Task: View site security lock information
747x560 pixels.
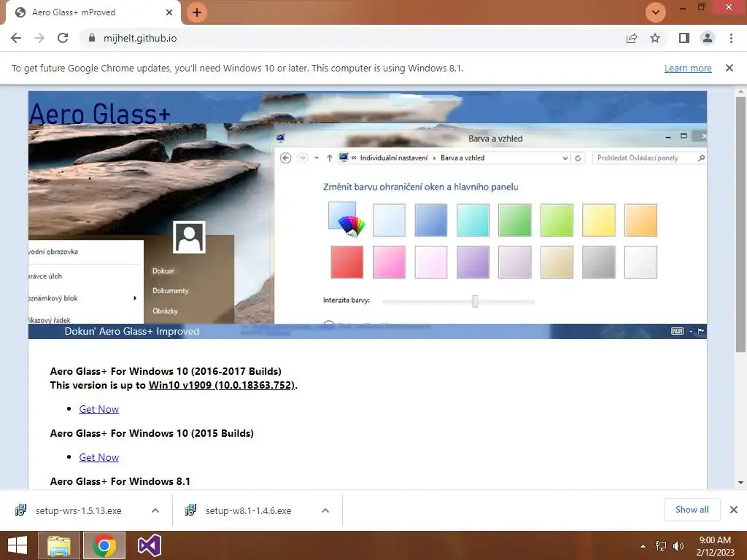Action: point(92,38)
